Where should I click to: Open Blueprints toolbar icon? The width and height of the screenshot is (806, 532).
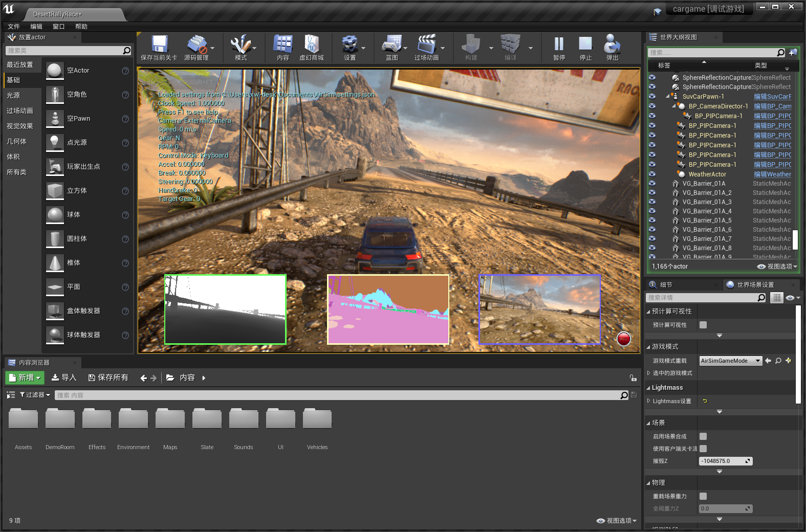(392, 45)
